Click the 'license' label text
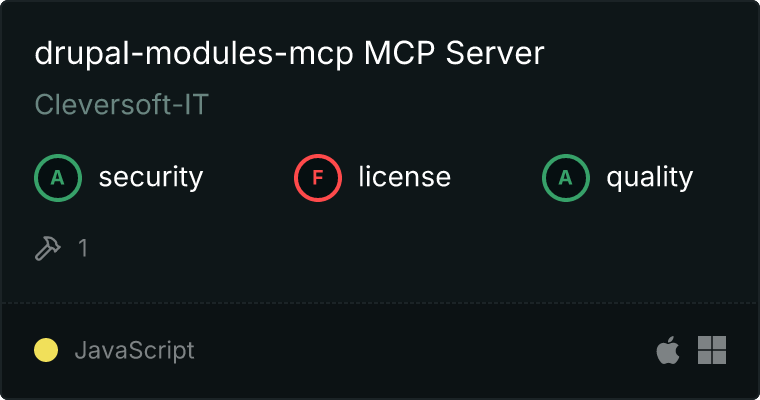 click(x=405, y=176)
